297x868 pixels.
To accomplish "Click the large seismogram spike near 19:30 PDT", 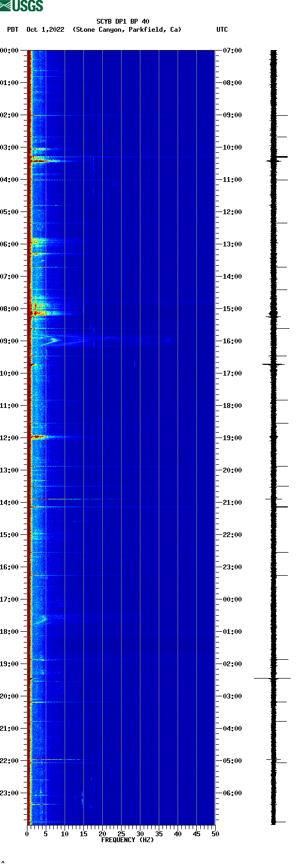I will (x=272, y=679).
